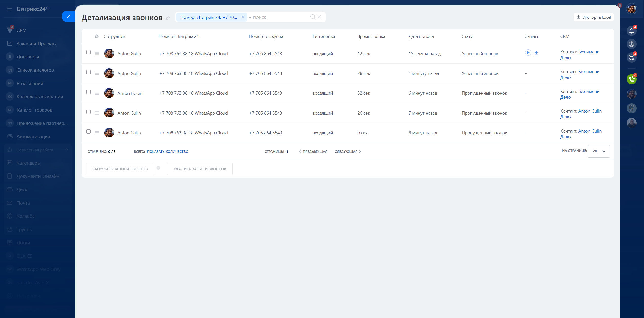Select checkbox of Антон Гулин row
Image resolution: width=644 pixels, height=318 pixels.
[x=88, y=92]
